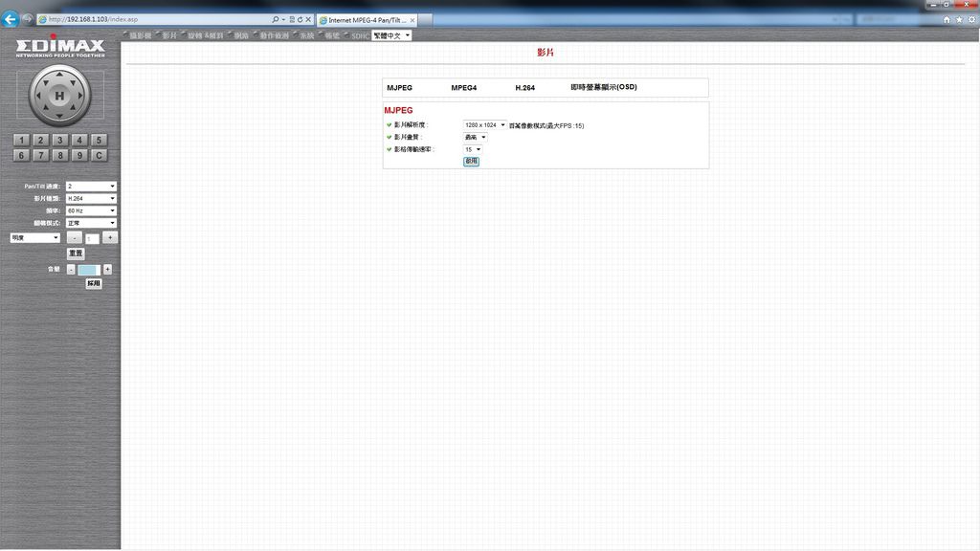
Task: Close the Internet MPEG-4 Pan/Tilt tab
Action: pos(412,20)
